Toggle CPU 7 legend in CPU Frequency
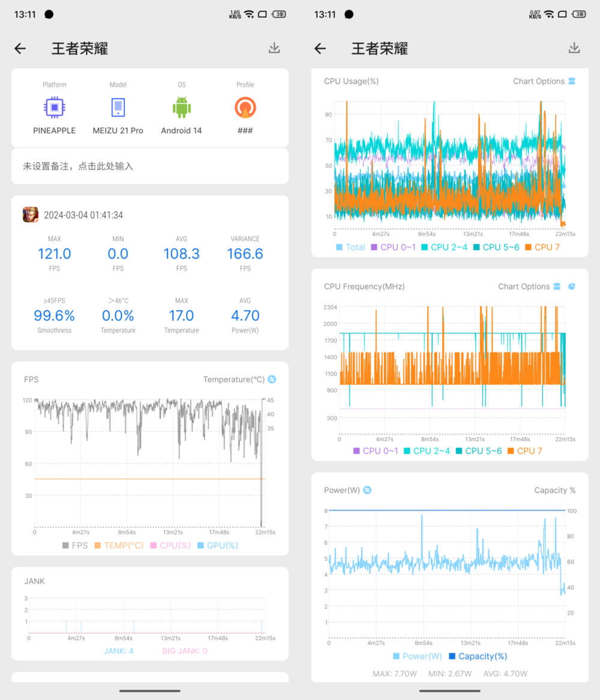This screenshot has height=700, width=600. (x=525, y=451)
